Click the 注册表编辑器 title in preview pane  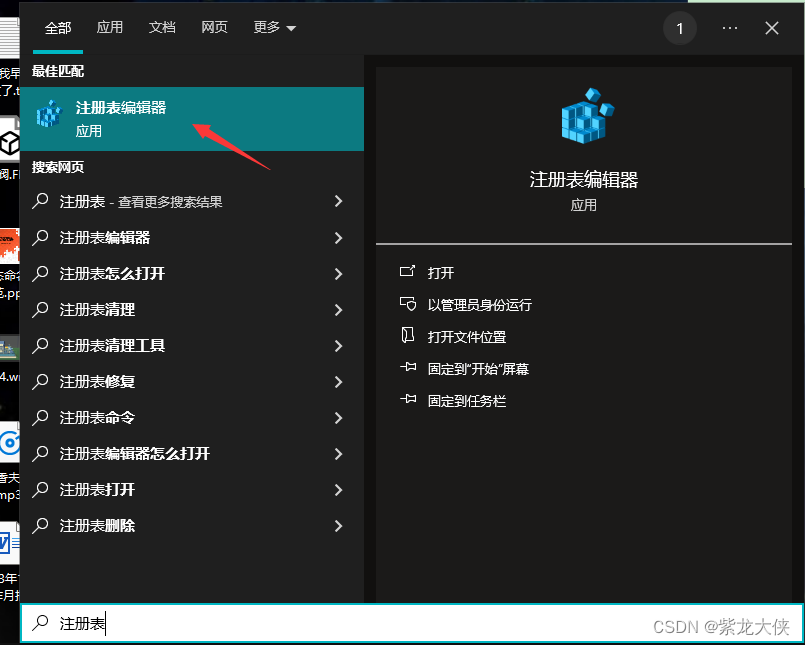coord(584,180)
